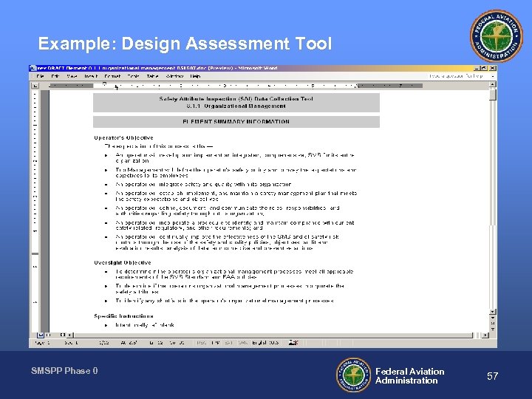Click the Previous Page double-arrow button

[493, 318]
